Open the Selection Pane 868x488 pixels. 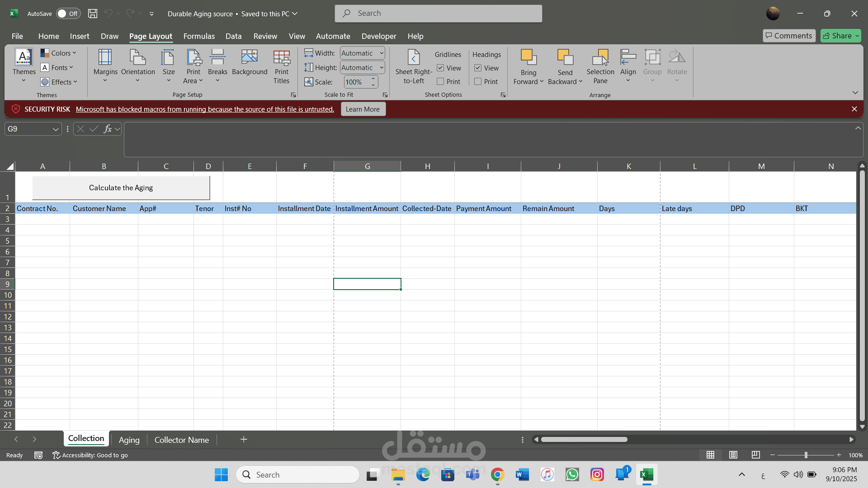point(600,66)
